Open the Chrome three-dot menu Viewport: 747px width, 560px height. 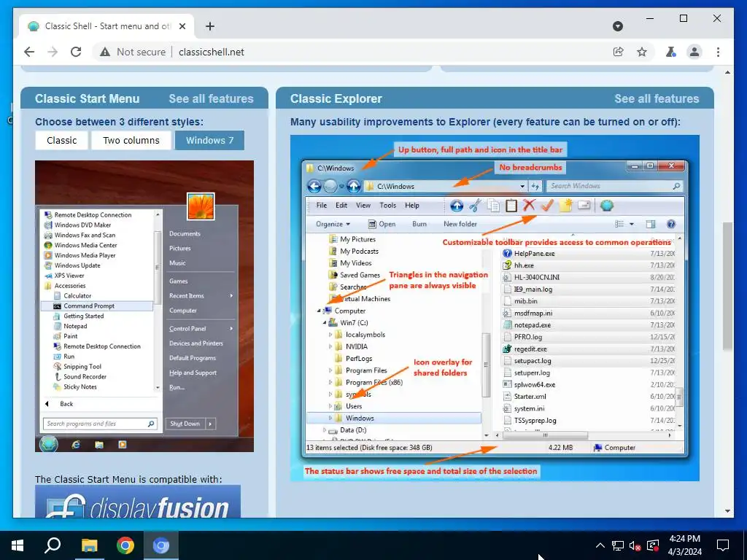click(x=718, y=52)
